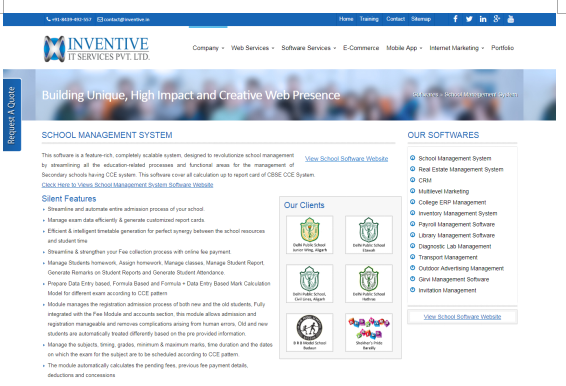Image resolution: width=566 pixels, height=386 pixels.
Task: Expand the Internet Marketing dropdown menu
Action: [x=457, y=48]
